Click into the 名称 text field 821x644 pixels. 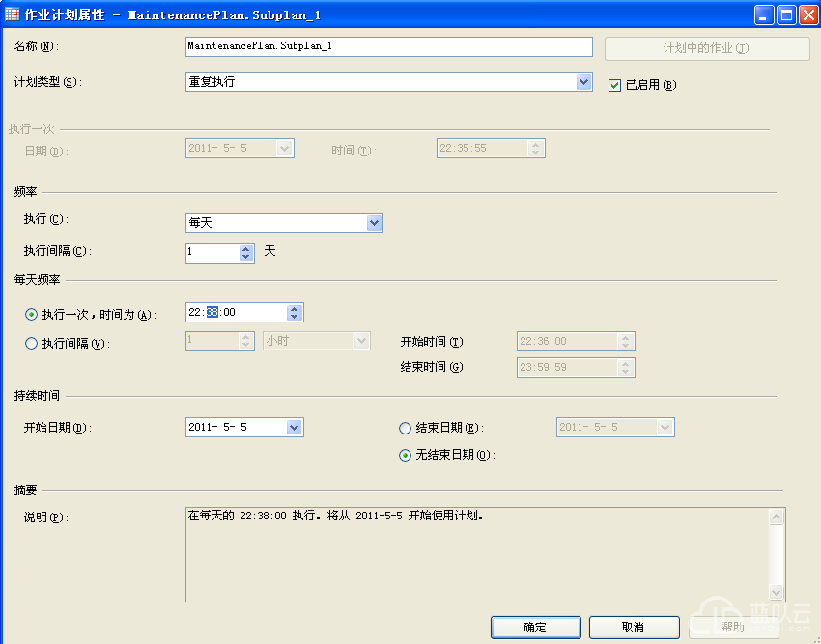click(x=388, y=47)
